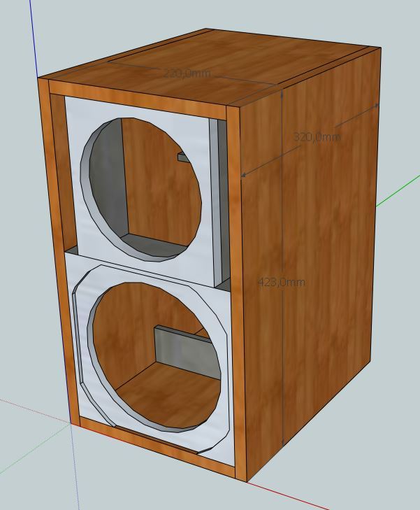This screenshot has height=510, width=420.
Task: Select the 320,0mm depth dimension label
Action: coord(317,137)
